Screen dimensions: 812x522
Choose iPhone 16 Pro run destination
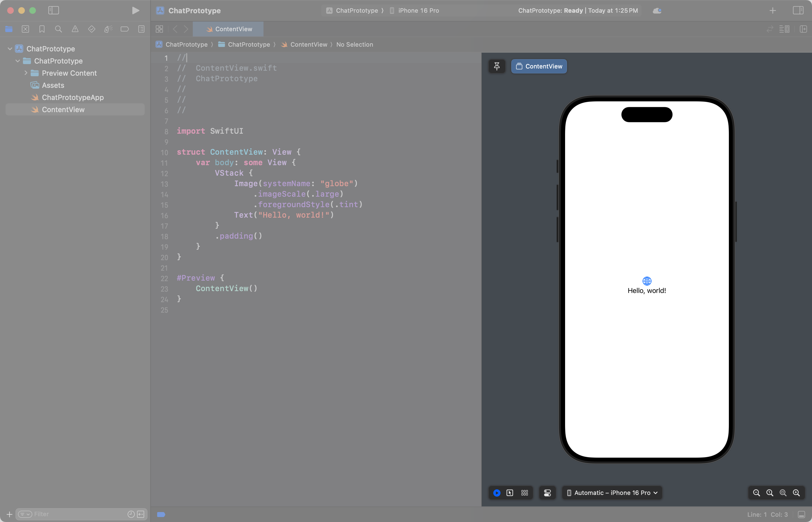(x=418, y=10)
